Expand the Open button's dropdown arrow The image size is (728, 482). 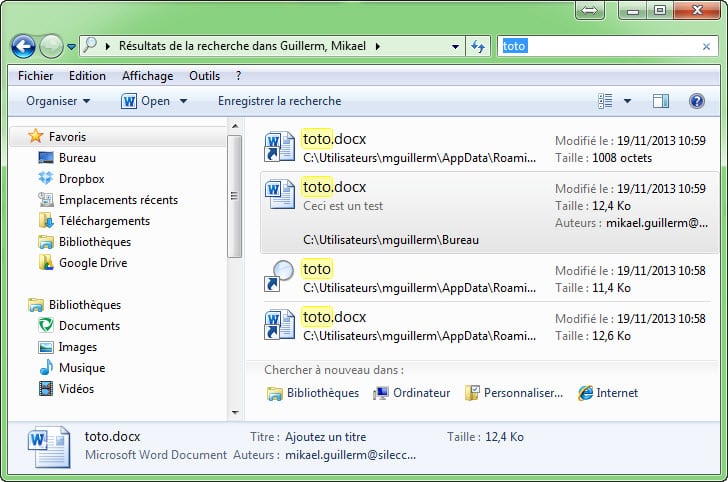tap(183, 101)
